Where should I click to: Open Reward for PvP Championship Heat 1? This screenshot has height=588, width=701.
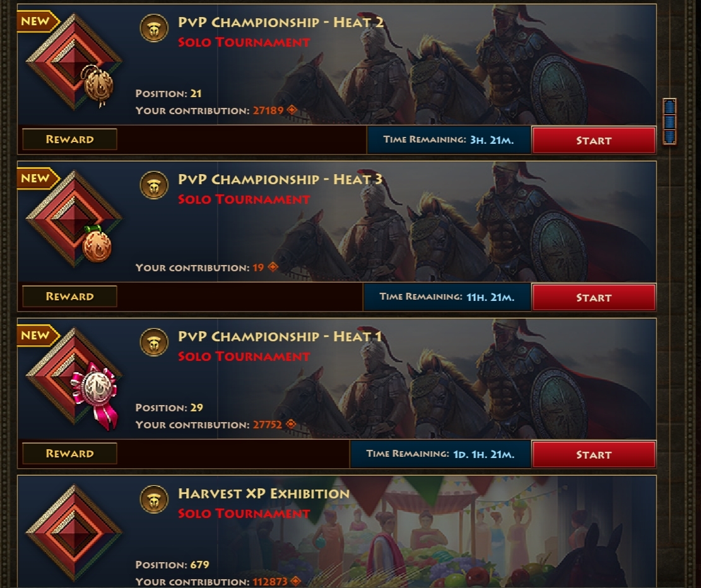tap(70, 453)
